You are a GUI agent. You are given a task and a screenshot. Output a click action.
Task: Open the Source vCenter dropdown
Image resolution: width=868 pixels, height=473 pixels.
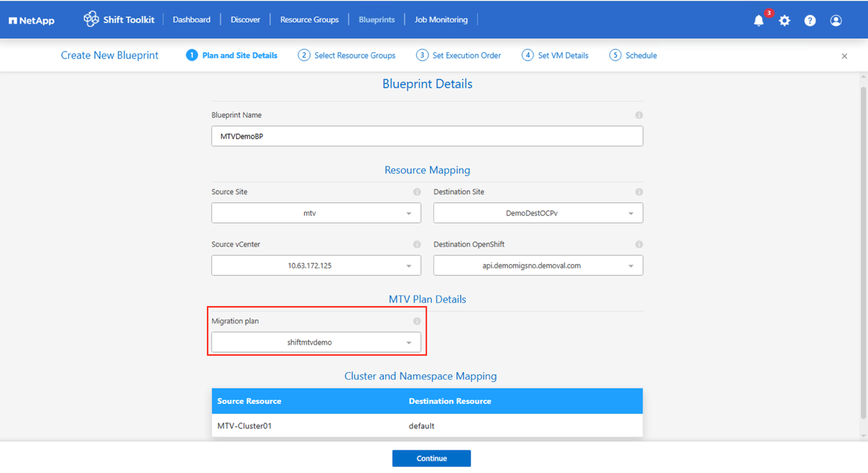tap(316, 266)
